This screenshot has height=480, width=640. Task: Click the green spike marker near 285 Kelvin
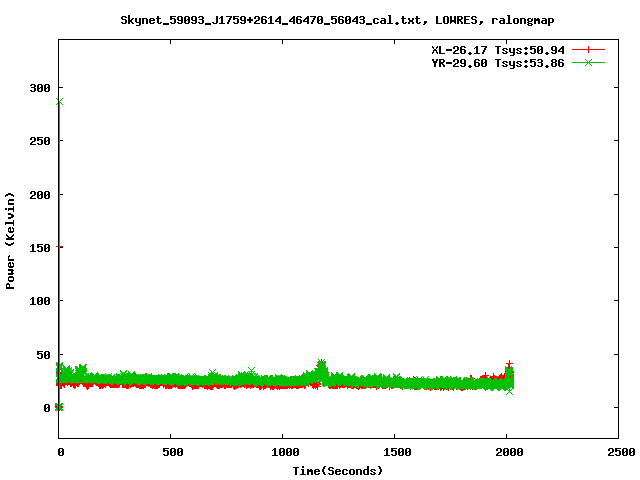(x=60, y=102)
